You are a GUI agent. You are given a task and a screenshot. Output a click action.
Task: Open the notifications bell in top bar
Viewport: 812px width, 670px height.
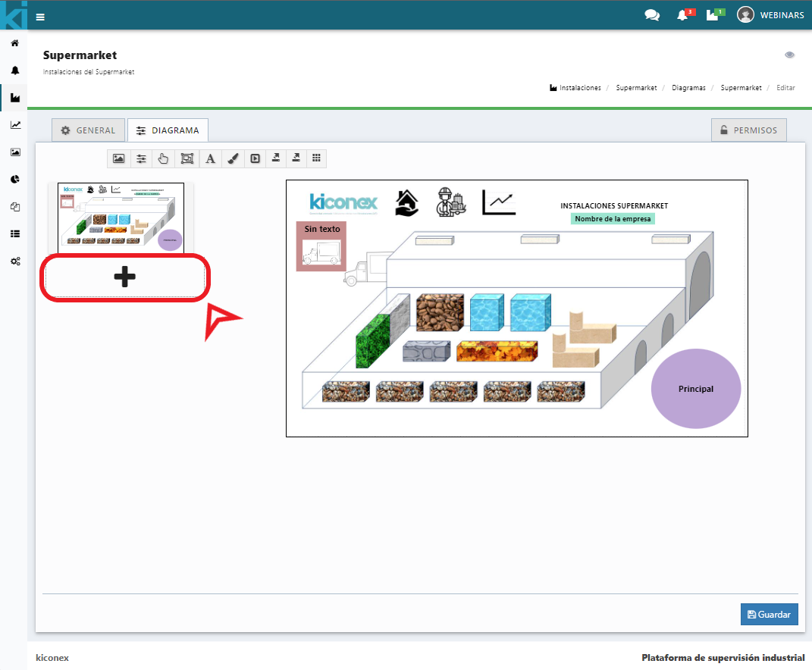pyautogui.click(x=682, y=16)
